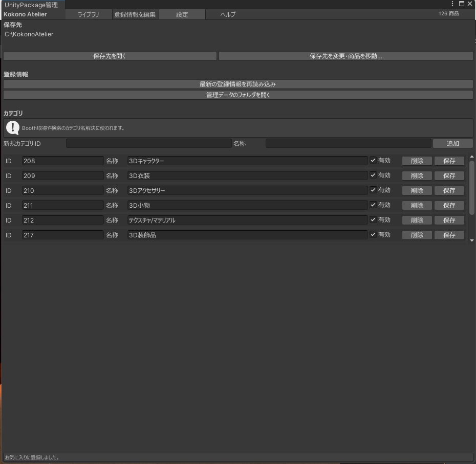Click category list scrollbar down arrow
476x464 pixels.
[x=472, y=240]
